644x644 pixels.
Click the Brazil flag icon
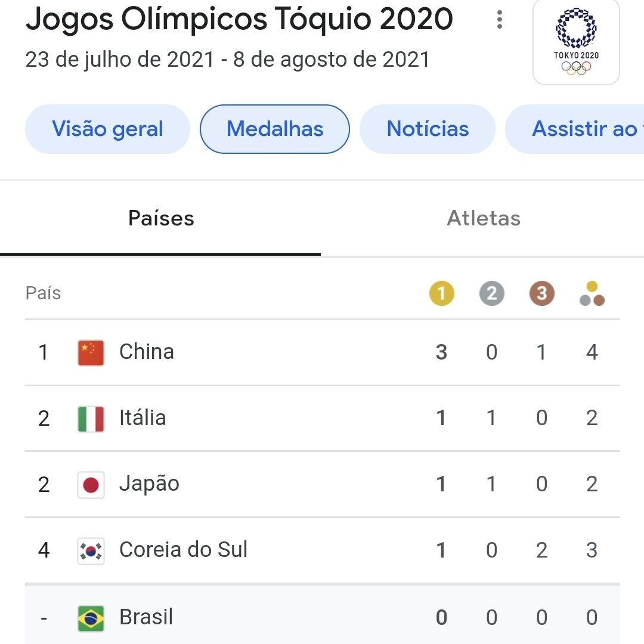[x=91, y=618]
